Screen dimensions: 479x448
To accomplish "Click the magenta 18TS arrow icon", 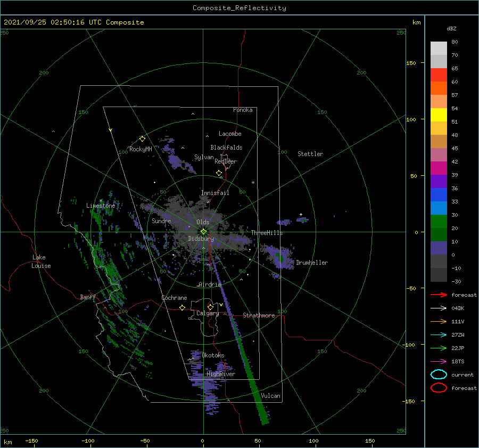I will click(439, 362).
